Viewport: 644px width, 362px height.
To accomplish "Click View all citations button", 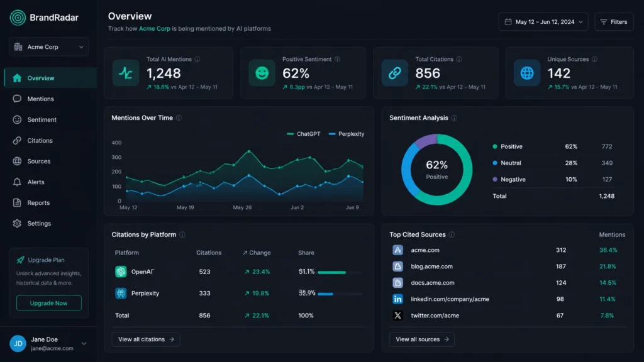I will [x=146, y=339].
